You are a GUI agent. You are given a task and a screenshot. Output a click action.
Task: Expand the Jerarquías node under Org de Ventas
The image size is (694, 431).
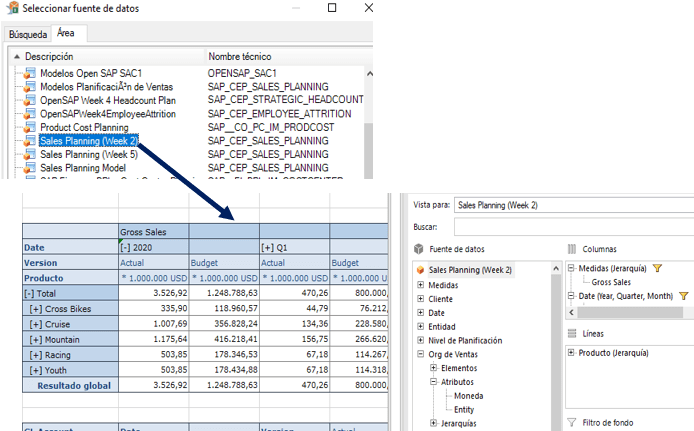pos(433,423)
